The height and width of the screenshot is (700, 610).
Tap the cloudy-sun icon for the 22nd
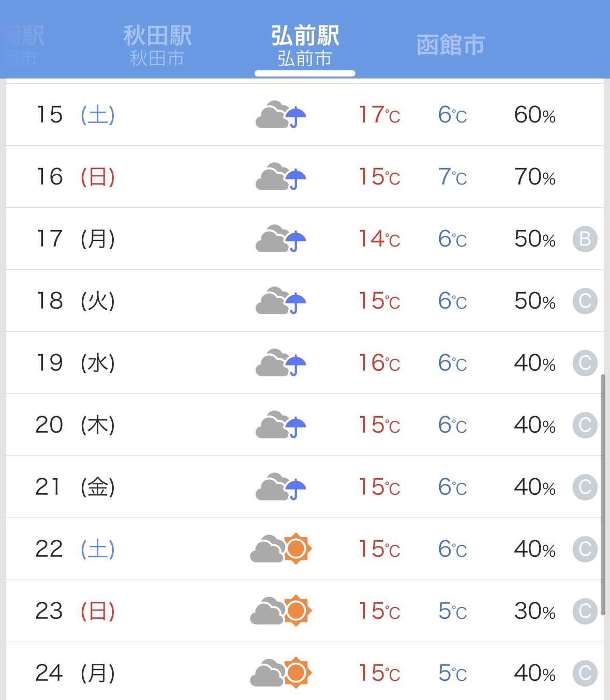pyautogui.click(x=281, y=548)
